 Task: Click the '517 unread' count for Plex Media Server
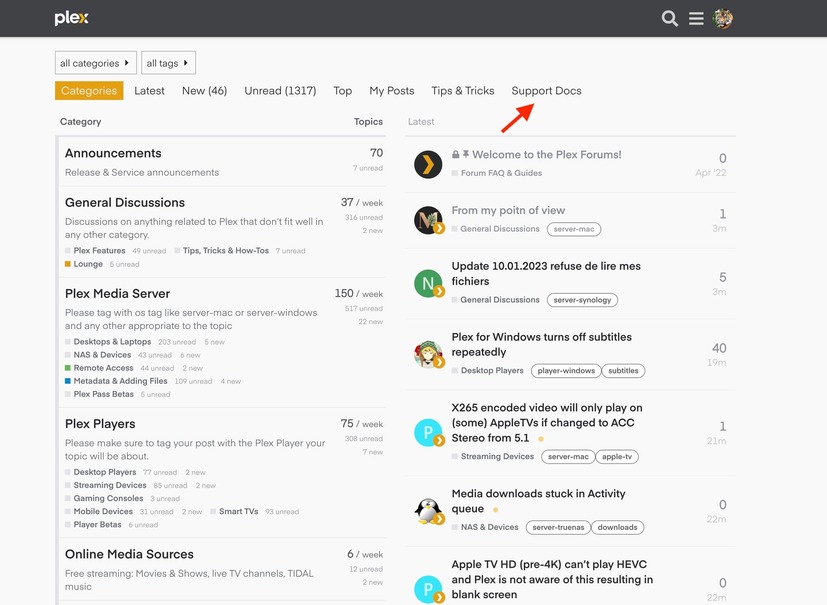click(x=364, y=309)
